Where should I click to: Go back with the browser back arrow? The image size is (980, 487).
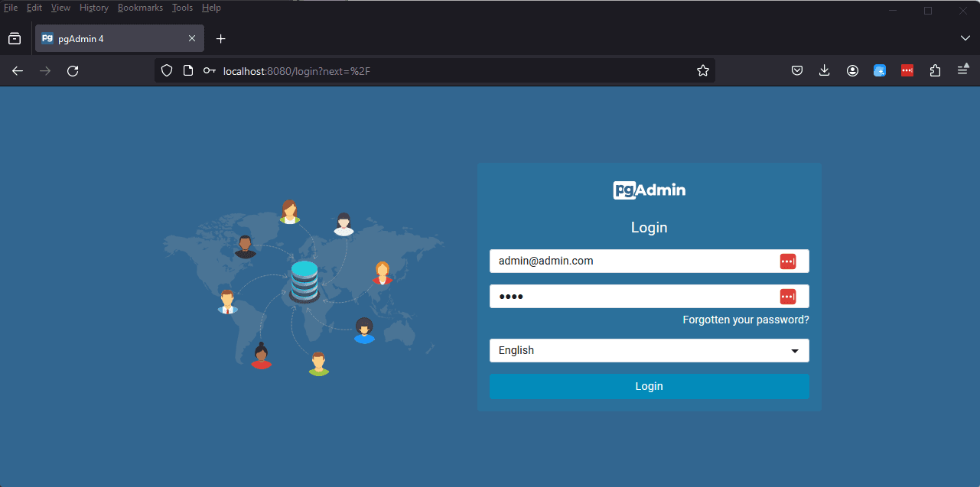pos(18,71)
